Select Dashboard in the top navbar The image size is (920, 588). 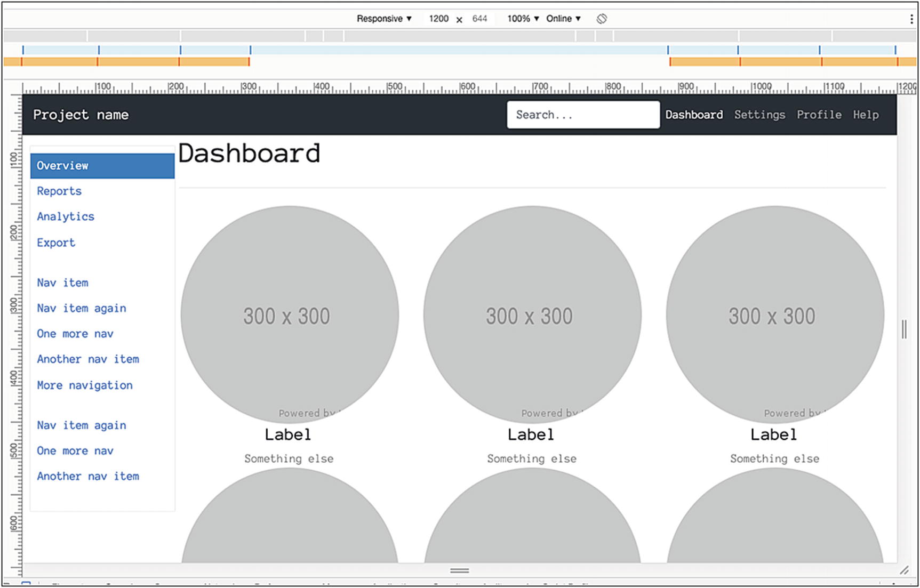tap(694, 115)
